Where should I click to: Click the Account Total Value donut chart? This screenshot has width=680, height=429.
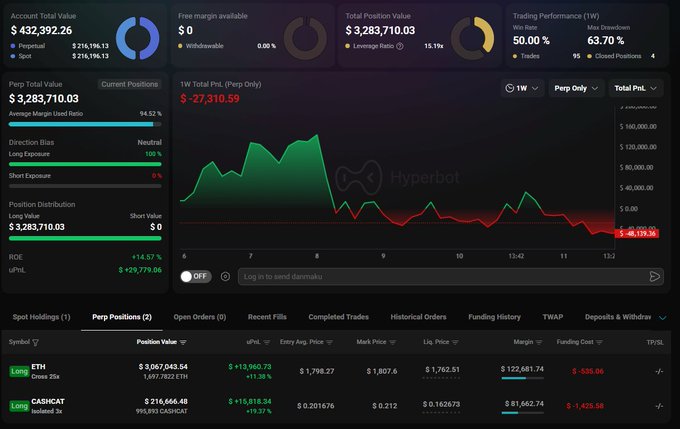pos(137,38)
